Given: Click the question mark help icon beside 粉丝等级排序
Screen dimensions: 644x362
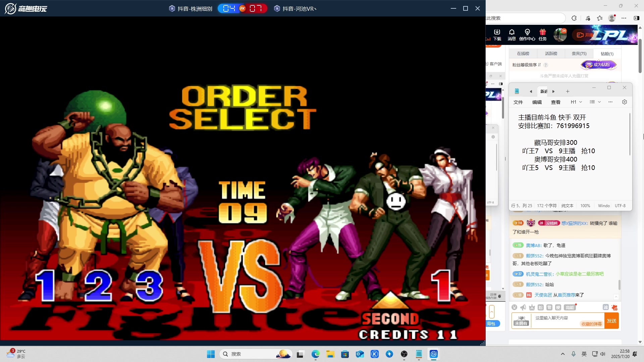Looking at the screenshot, I should point(546,65).
